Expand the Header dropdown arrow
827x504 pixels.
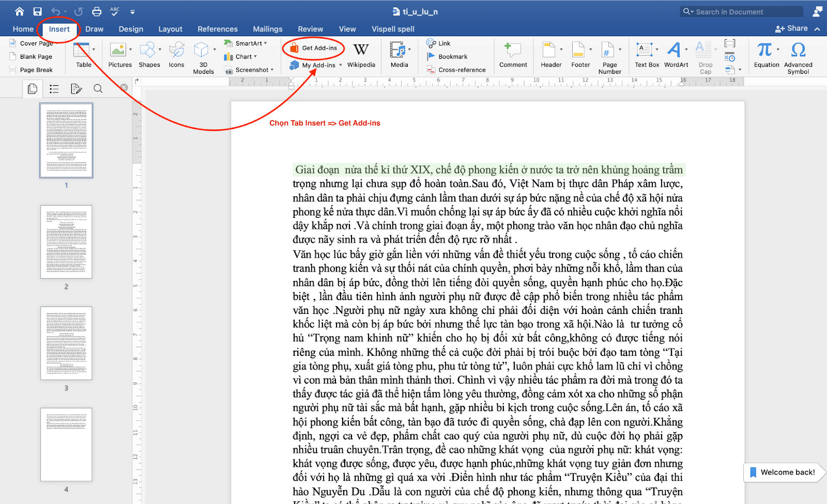point(561,50)
